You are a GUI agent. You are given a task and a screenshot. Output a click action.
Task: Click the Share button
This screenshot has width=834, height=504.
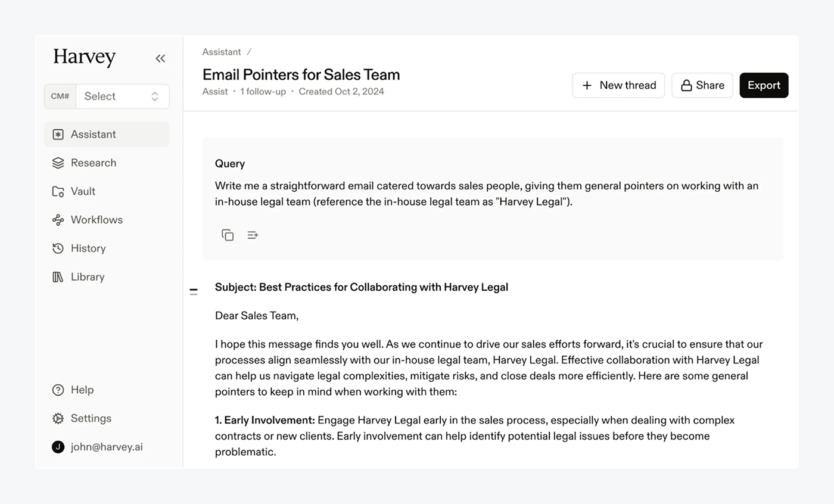click(702, 85)
